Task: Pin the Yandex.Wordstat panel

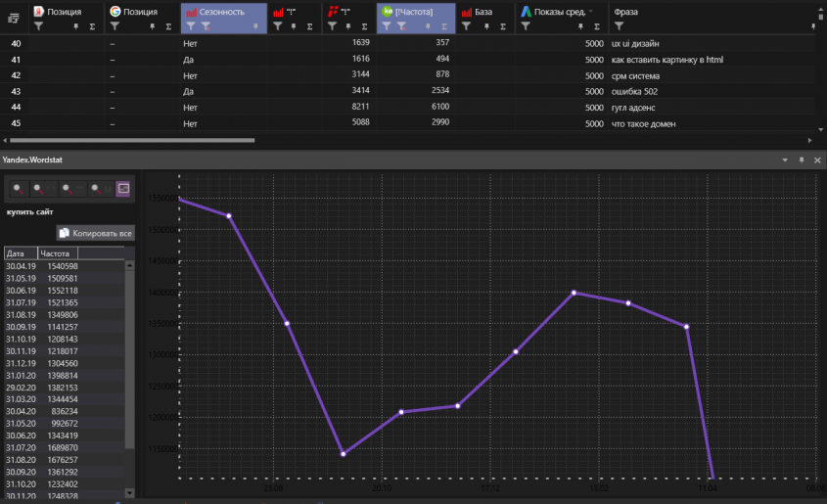Action: (x=801, y=160)
